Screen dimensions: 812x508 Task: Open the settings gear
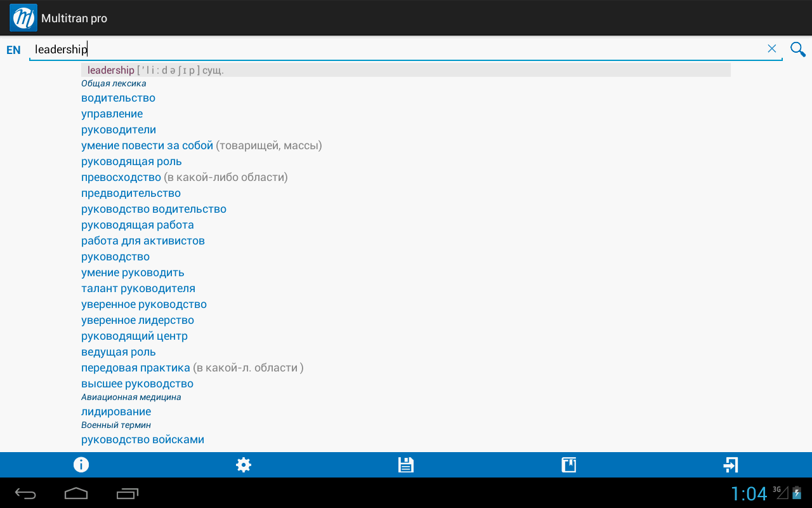click(x=244, y=464)
